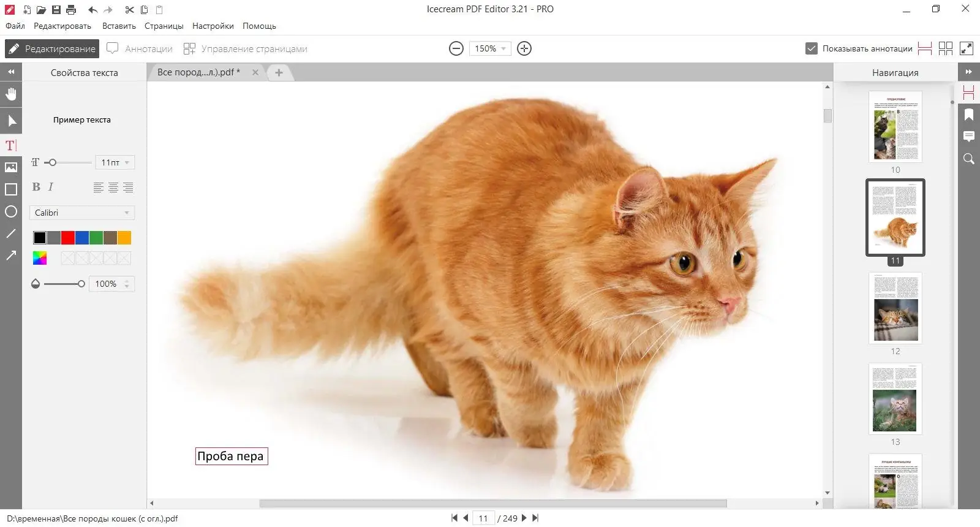Adjust the 100% opacity stepper
The height and width of the screenshot is (527, 980).
[x=127, y=284]
